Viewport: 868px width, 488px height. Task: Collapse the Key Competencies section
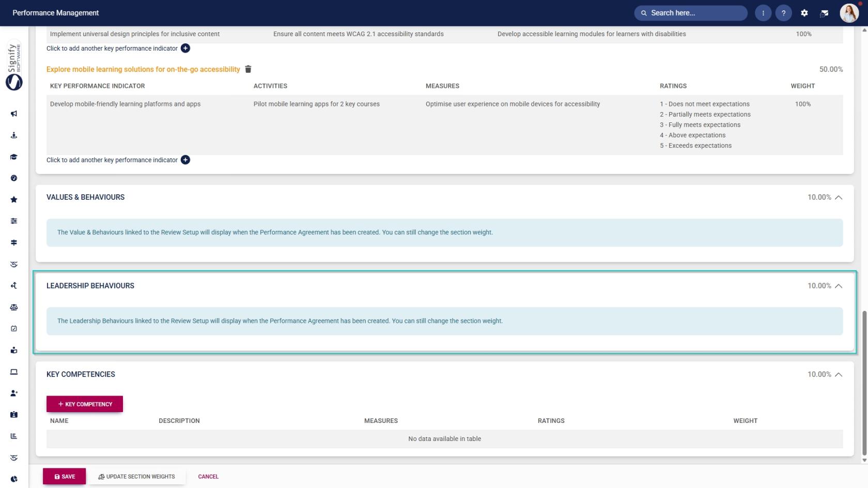tap(839, 374)
